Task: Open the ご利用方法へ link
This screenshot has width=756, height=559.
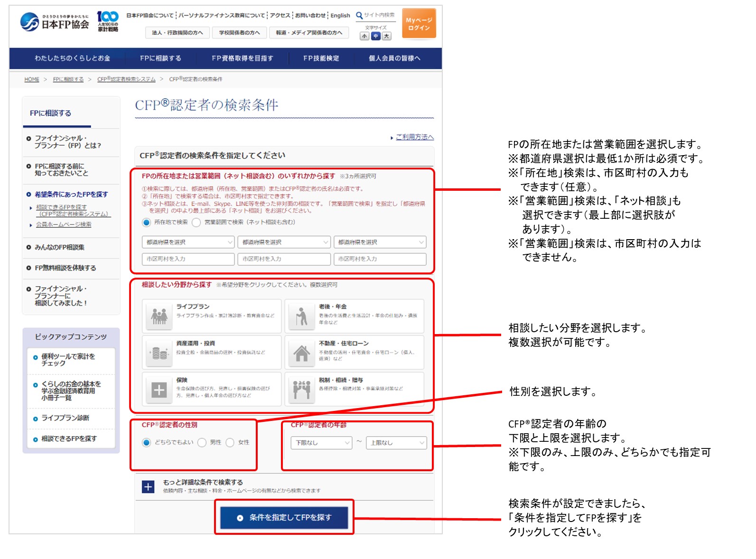Action: pyautogui.click(x=414, y=137)
